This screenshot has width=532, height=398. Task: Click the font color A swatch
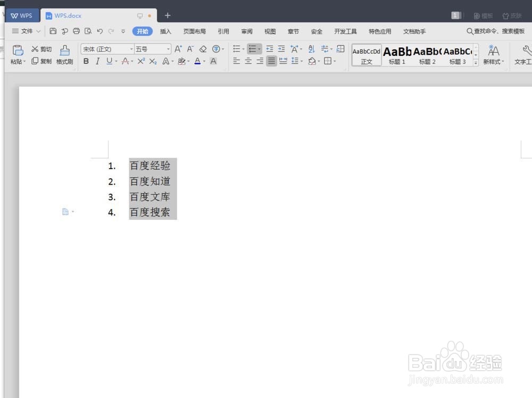pyautogui.click(x=197, y=61)
